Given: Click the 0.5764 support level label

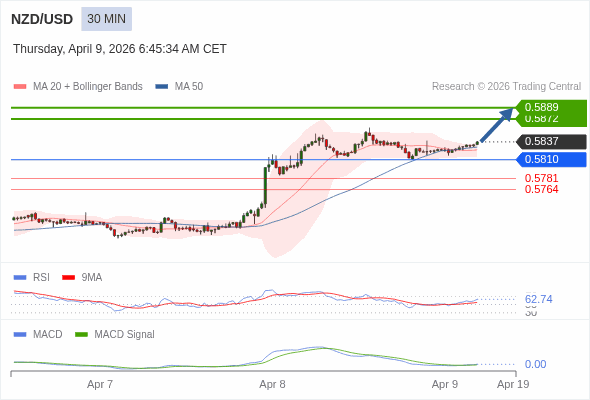Looking at the screenshot, I should pos(541,189).
